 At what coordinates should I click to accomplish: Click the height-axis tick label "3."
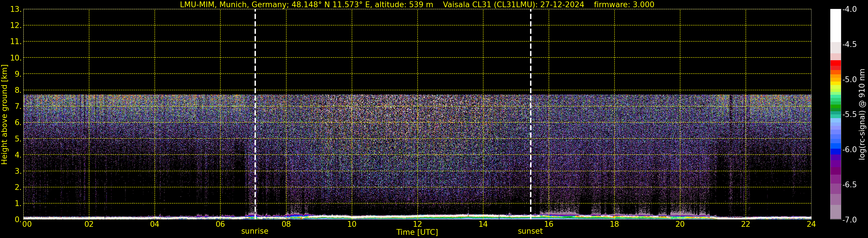tap(18, 171)
